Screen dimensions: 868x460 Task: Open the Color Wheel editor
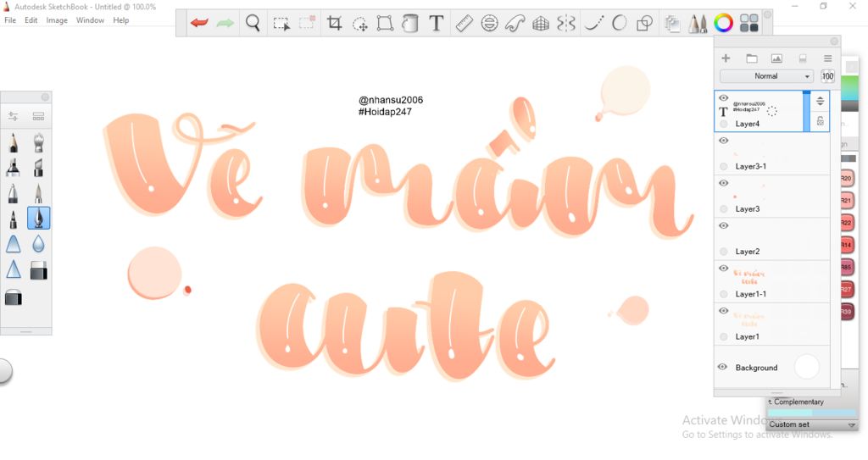coord(723,23)
